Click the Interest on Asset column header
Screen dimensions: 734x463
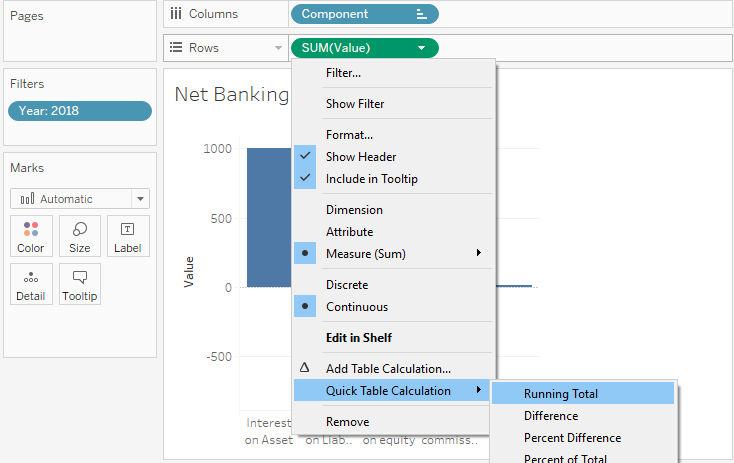click(269, 431)
